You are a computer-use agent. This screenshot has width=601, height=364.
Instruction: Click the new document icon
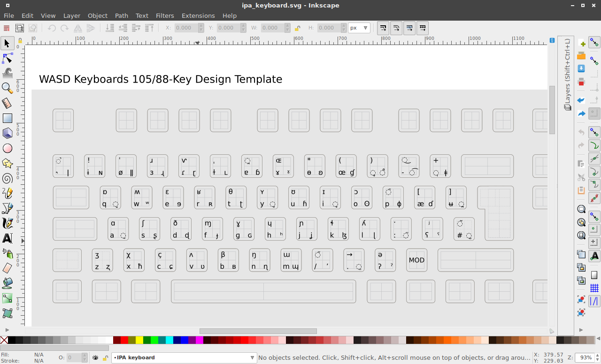581,44
